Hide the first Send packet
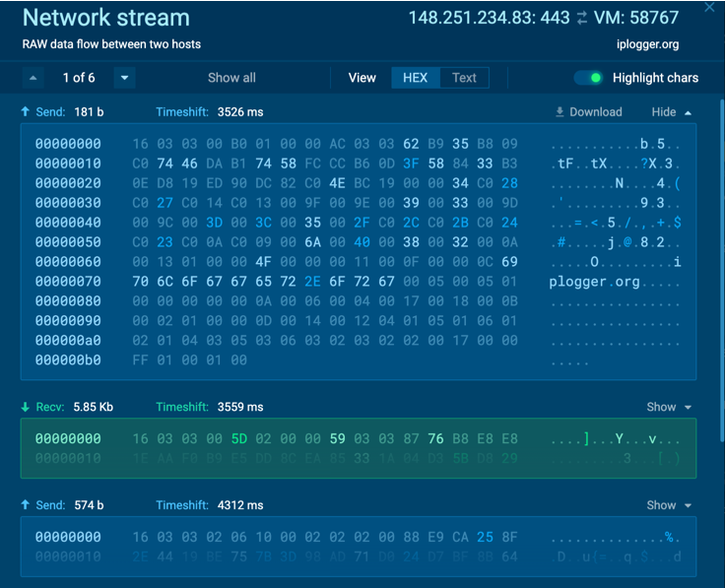Viewport: 725px width, 588px height. [x=672, y=112]
